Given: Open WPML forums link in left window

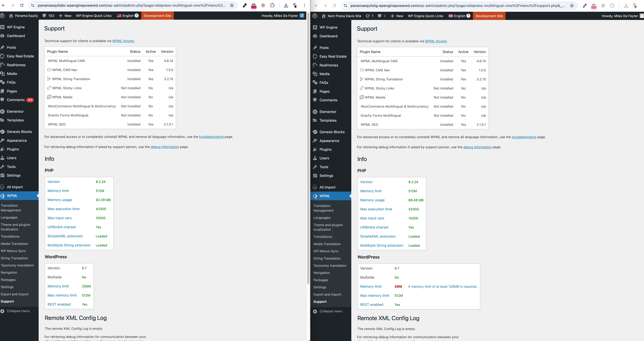Looking at the screenshot, I should 123,41.
